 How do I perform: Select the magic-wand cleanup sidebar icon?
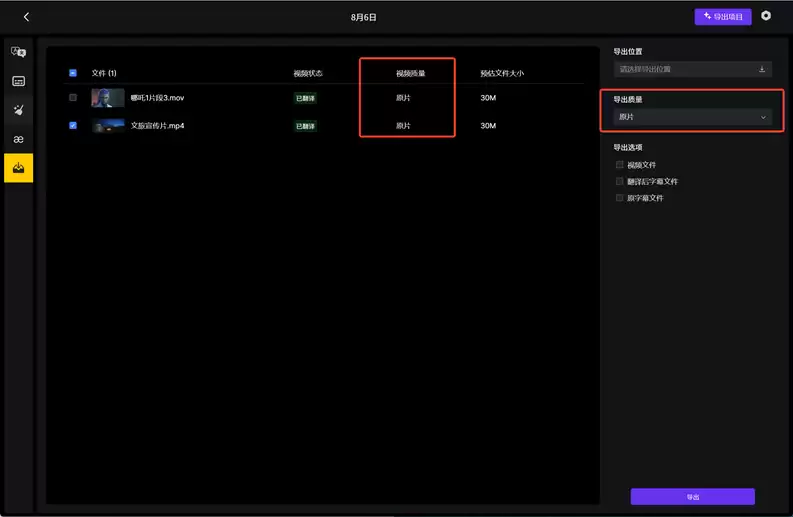[18, 110]
